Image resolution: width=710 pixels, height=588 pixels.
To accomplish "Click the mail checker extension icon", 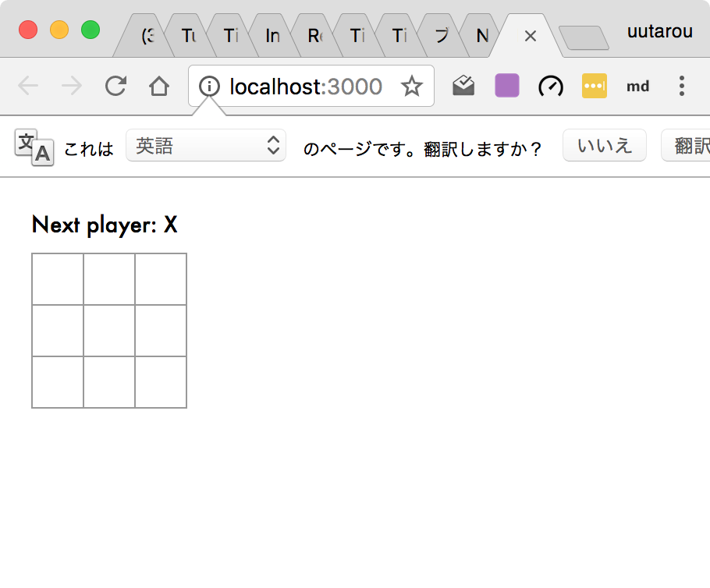I will 463,86.
